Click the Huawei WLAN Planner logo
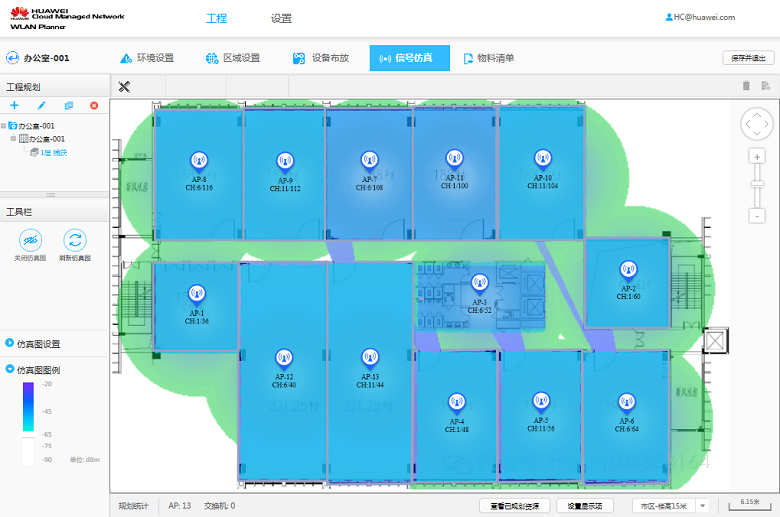 click(x=67, y=18)
